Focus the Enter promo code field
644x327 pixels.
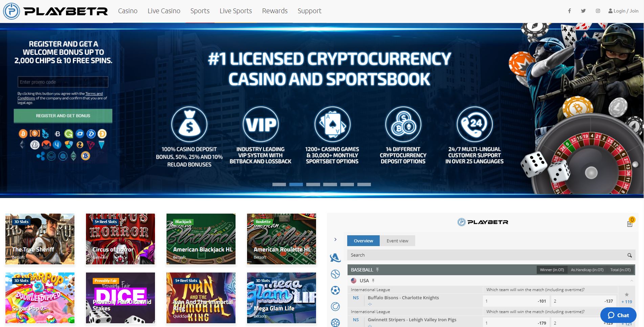click(x=63, y=82)
